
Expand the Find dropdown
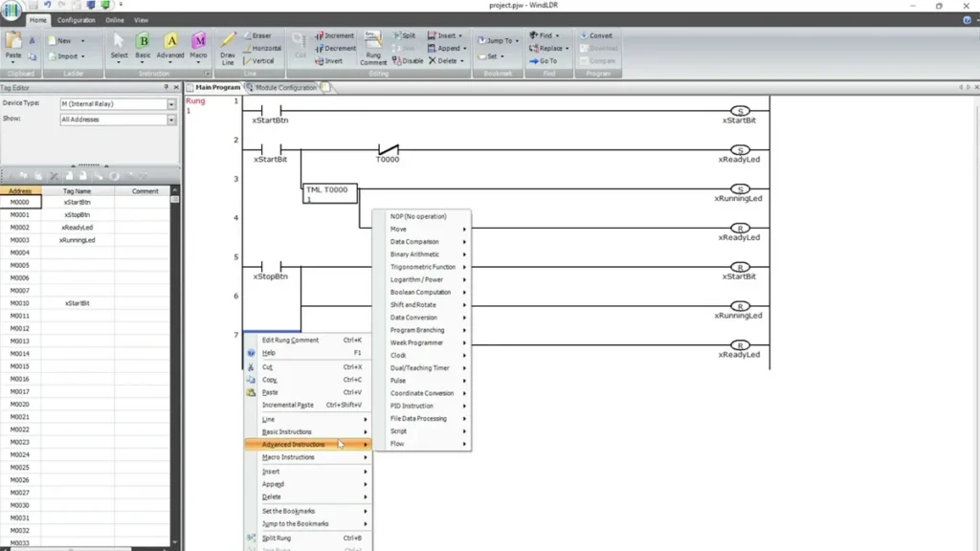[557, 35]
